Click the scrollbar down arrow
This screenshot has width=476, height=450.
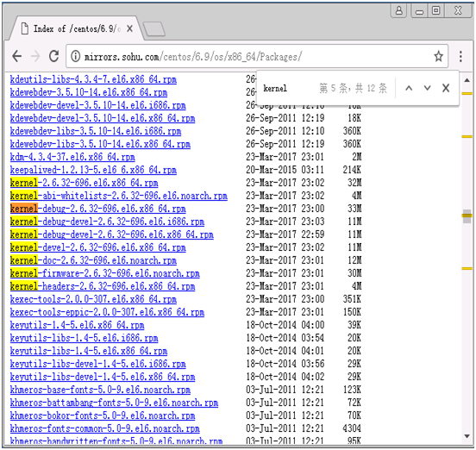coord(467,436)
